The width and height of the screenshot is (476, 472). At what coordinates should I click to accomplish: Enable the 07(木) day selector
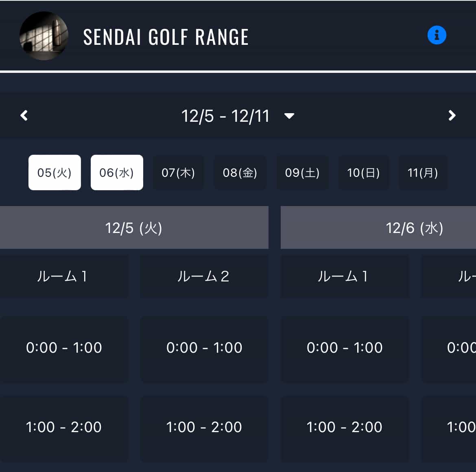point(178,173)
